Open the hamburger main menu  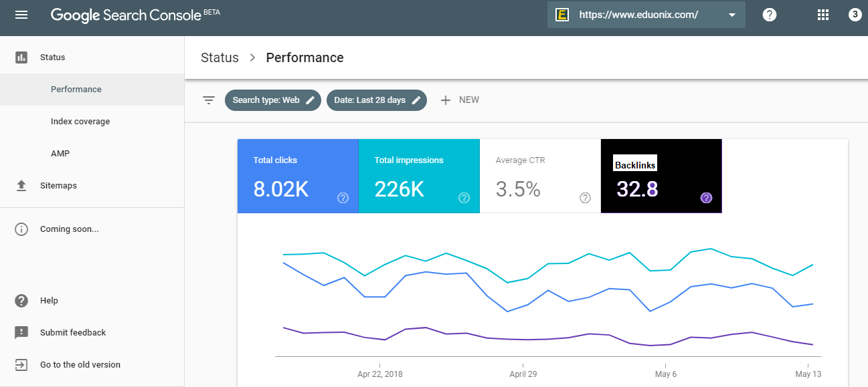pos(21,15)
